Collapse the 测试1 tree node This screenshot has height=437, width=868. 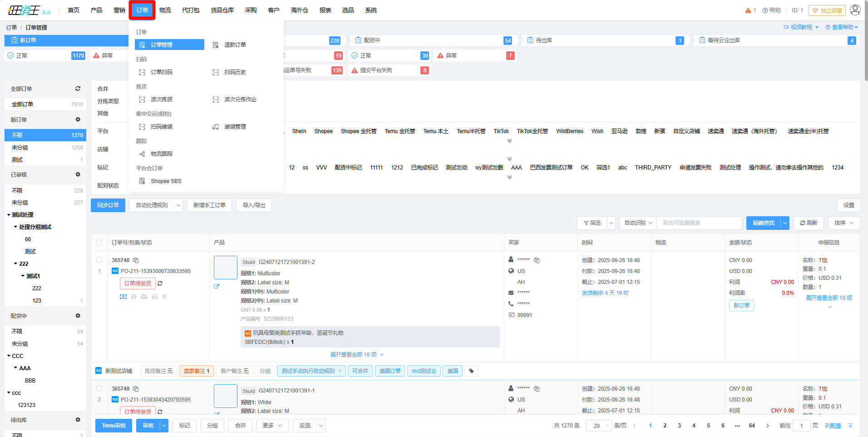[x=23, y=276]
